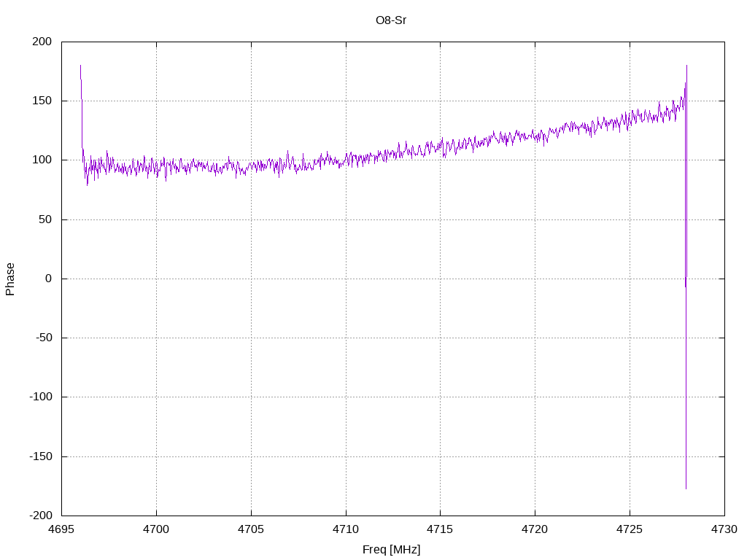Click the x-axis tick label 4730

[724, 529]
